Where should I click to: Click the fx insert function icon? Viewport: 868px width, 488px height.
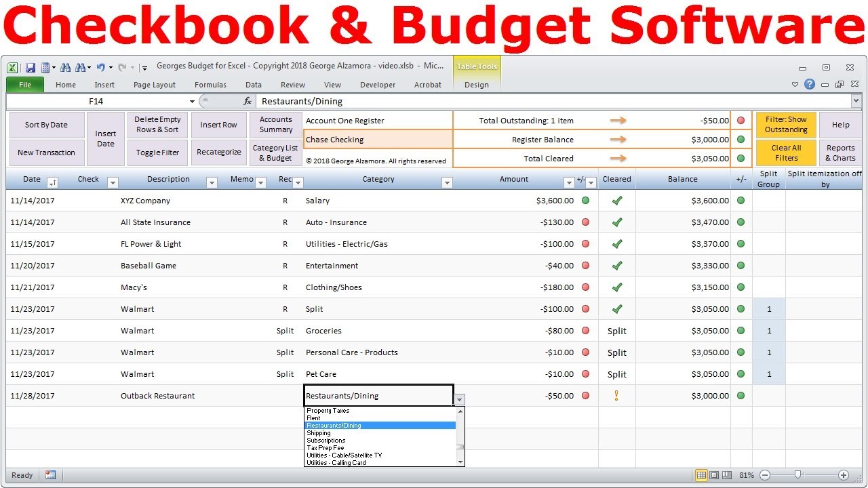point(248,101)
